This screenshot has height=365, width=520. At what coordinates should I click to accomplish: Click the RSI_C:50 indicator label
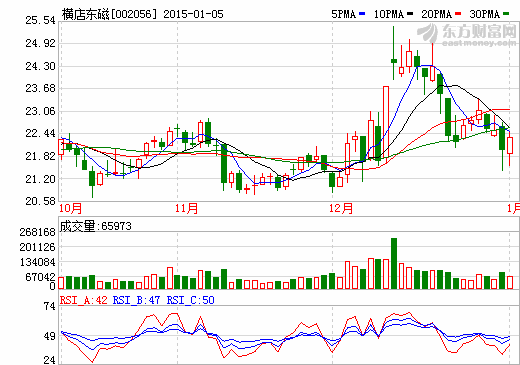tap(191, 300)
